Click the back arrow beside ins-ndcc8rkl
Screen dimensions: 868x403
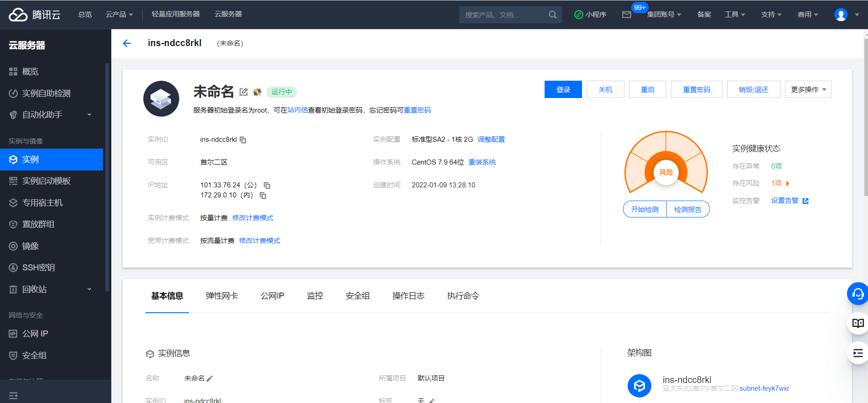coord(127,43)
